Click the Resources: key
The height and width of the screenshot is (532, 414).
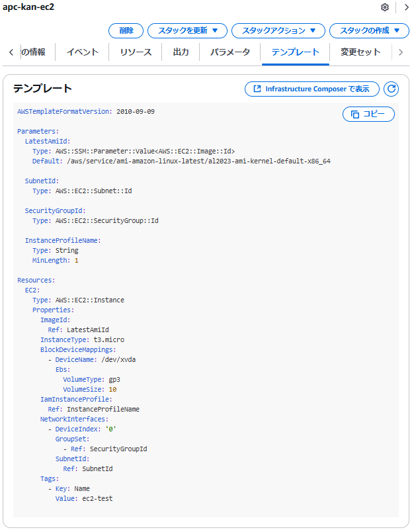pos(36,281)
